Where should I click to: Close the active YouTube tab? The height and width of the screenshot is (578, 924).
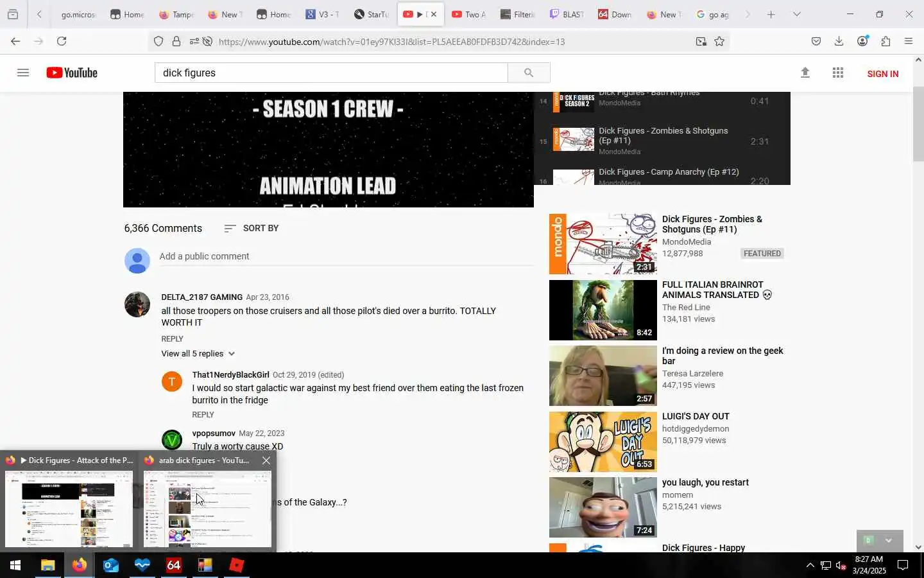click(x=434, y=14)
